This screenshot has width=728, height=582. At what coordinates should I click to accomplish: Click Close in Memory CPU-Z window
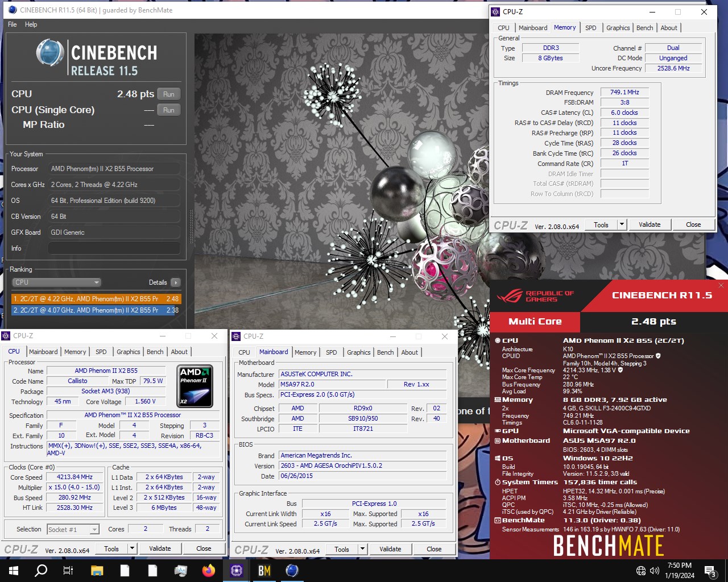point(693,225)
